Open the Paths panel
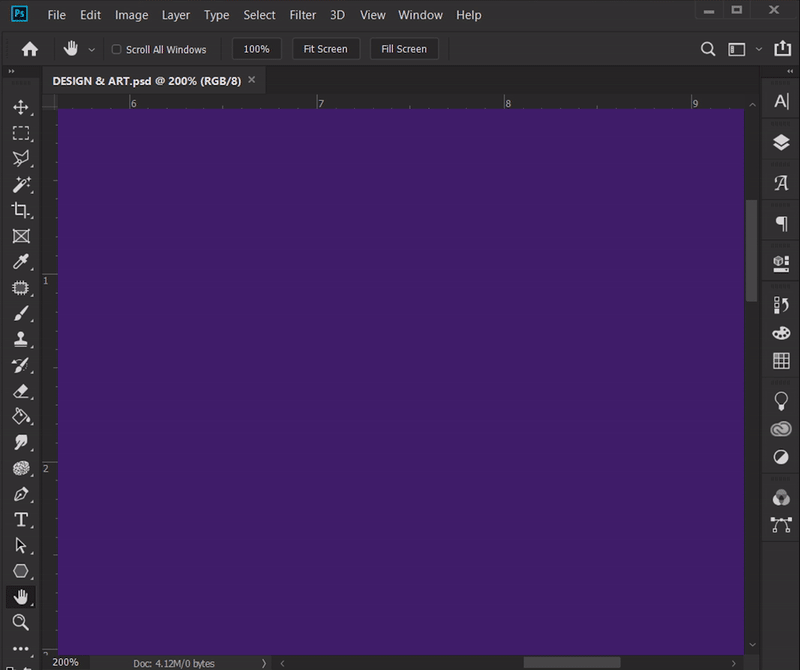Screen dimensions: 800x670 click(781, 525)
